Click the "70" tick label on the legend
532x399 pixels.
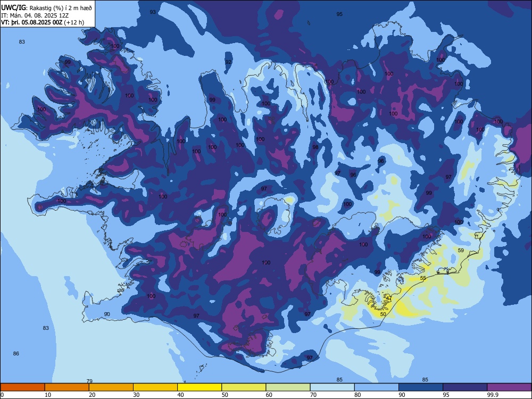pyautogui.click(x=313, y=395)
